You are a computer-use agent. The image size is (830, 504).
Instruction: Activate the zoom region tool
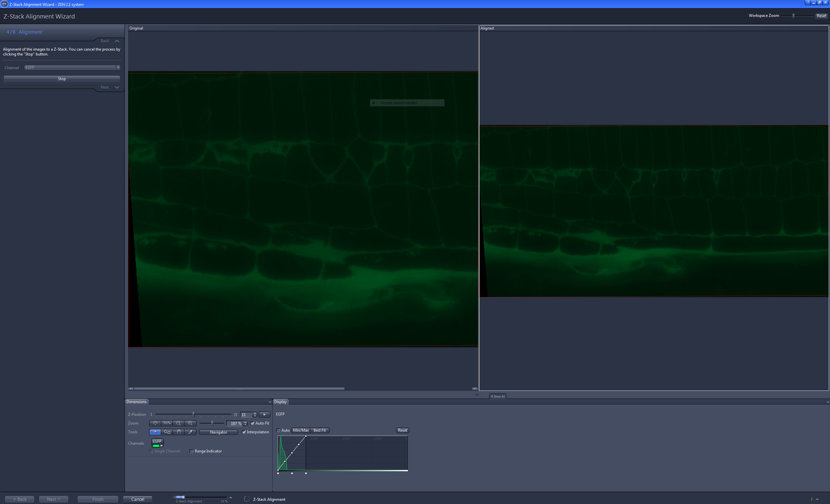pyautogui.click(x=167, y=433)
